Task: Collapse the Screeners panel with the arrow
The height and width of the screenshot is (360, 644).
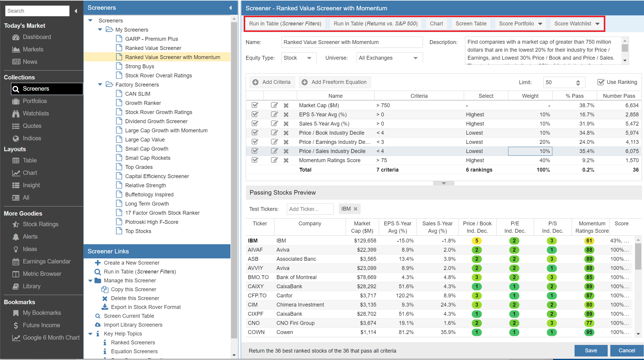Action: [x=230, y=8]
